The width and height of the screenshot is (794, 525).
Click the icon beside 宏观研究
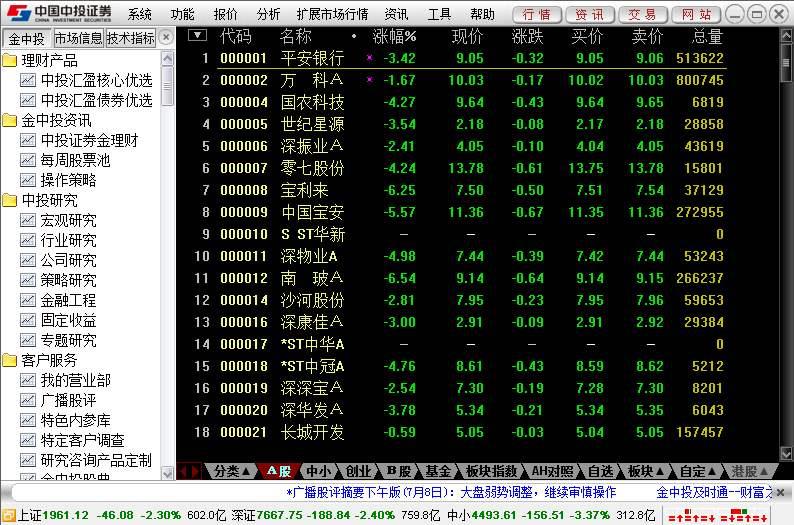click(x=28, y=220)
